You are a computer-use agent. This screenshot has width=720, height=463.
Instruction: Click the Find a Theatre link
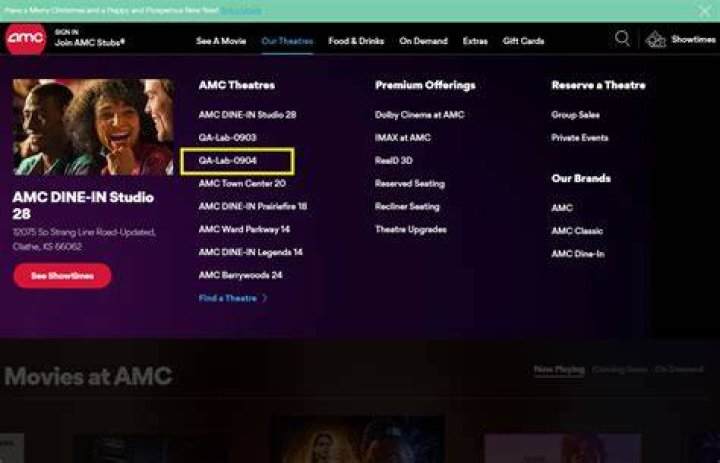(x=228, y=298)
